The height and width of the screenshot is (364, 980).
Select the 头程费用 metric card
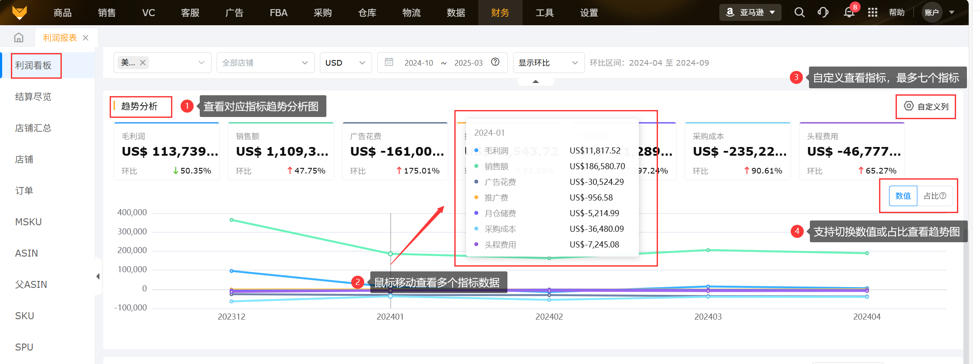tap(852, 151)
